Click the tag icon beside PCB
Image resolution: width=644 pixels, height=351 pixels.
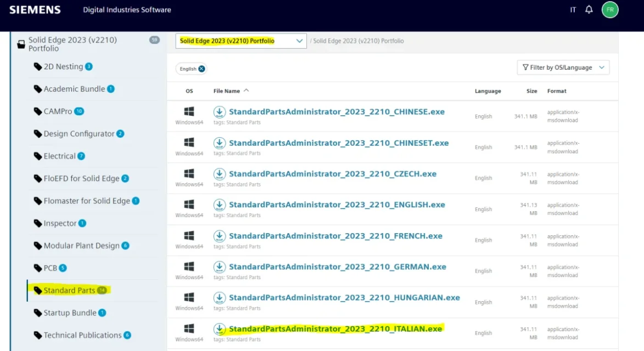[x=38, y=268]
